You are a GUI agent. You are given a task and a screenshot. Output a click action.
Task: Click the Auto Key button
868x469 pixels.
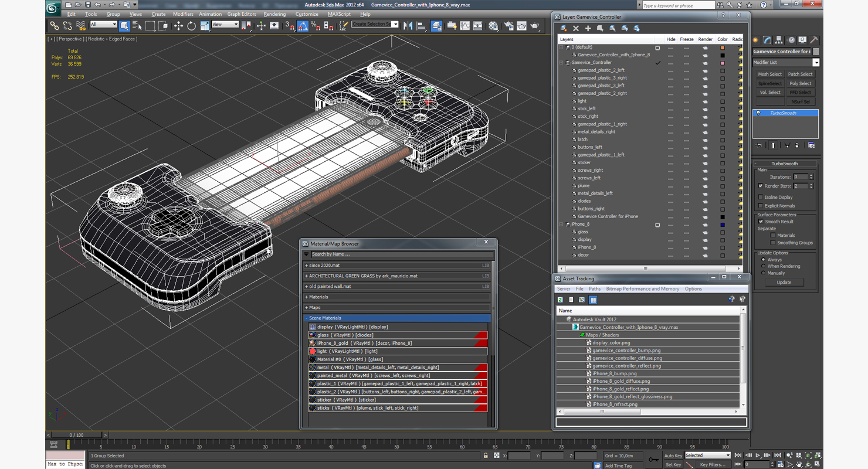tap(673, 456)
